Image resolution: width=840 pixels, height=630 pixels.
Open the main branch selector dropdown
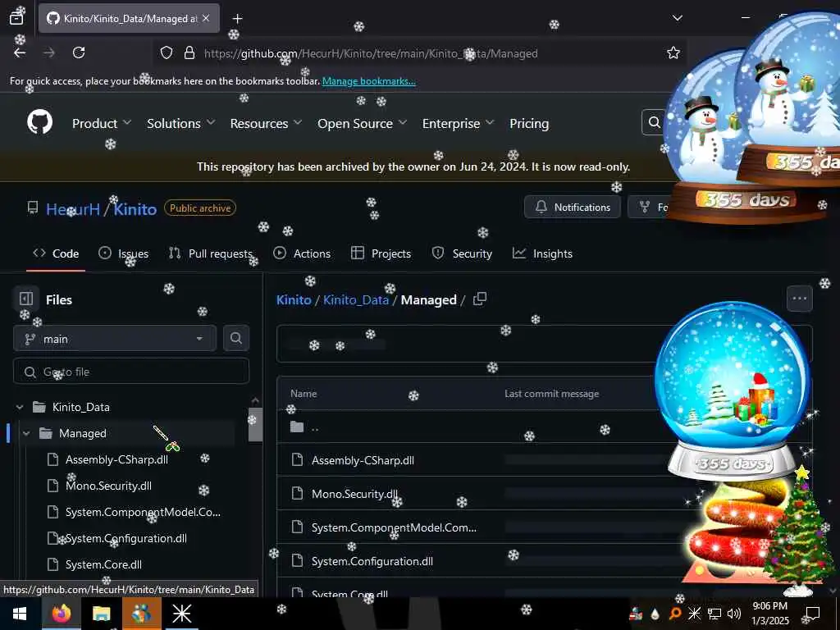coord(115,339)
